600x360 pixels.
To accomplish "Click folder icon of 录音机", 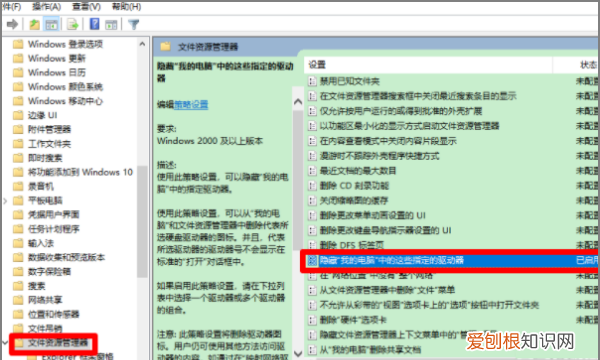I will [18, 186].
